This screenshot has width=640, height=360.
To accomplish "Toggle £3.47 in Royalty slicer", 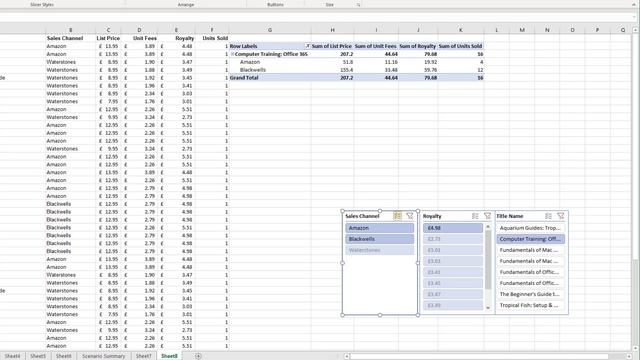I will [x=453, y=294].
